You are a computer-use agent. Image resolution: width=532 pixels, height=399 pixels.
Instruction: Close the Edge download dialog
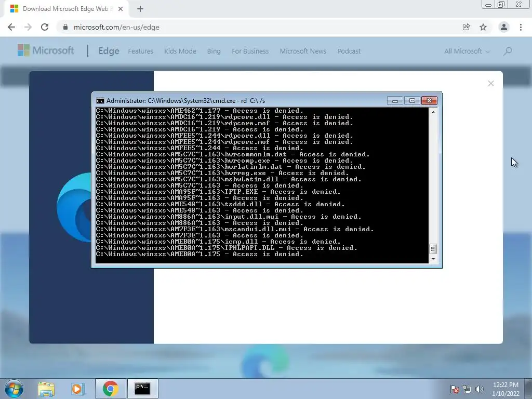(490, 84)
